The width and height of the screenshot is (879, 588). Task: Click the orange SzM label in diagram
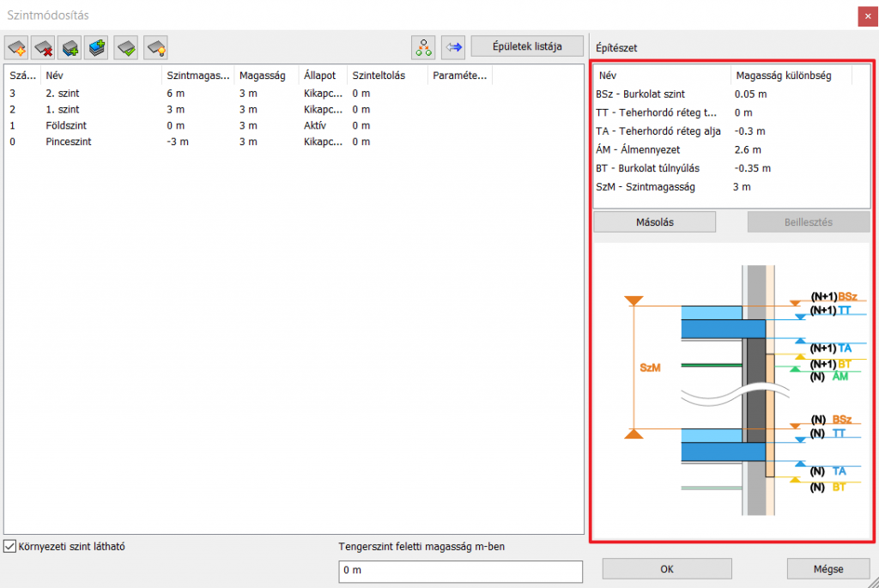(650, 367)
